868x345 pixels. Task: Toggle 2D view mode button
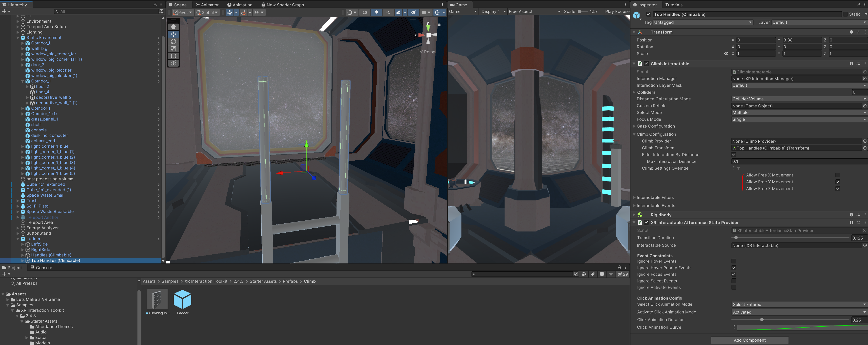(365, 12)
